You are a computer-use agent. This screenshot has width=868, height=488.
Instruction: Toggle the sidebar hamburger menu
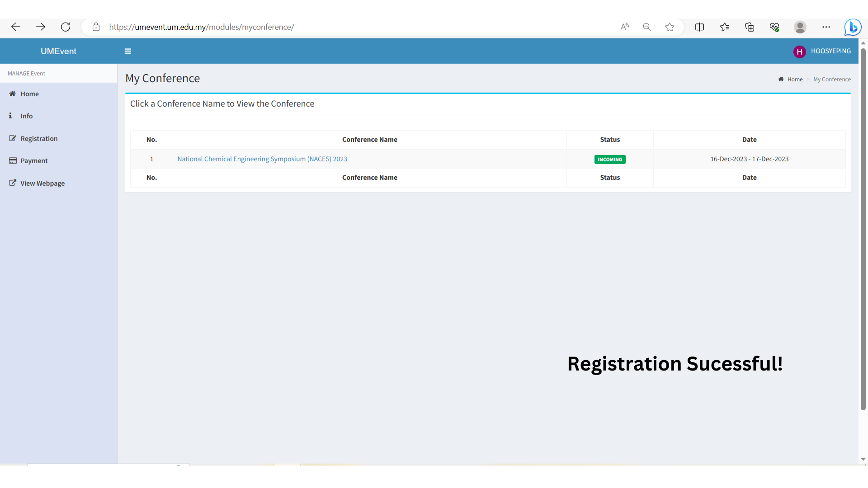click(x=128, y=52)
